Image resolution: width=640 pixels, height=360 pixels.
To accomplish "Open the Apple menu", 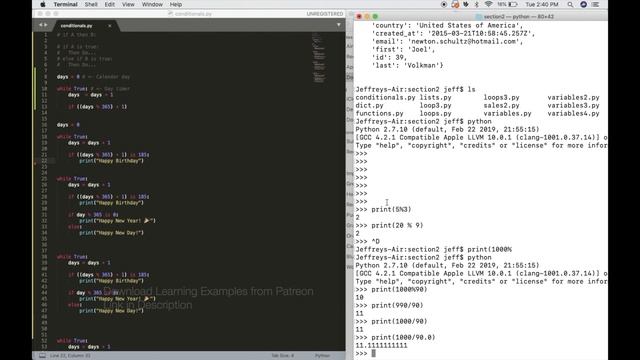I will [x=43, y=4].
